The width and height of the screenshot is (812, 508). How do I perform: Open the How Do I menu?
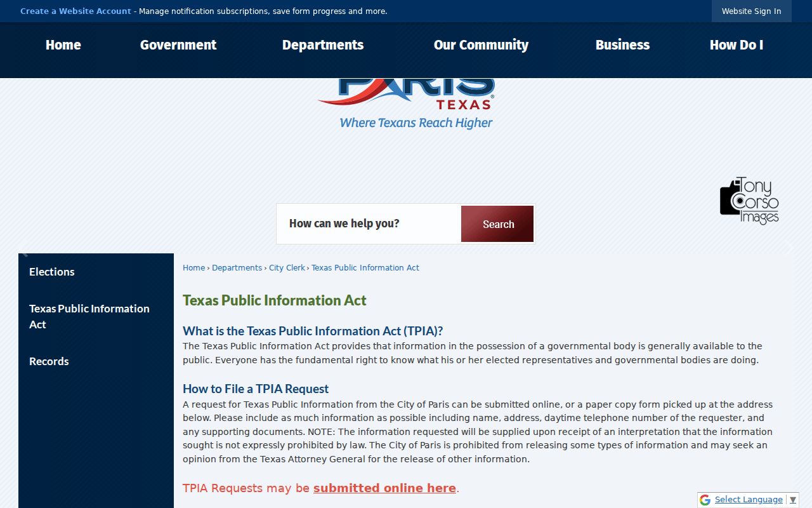click(x=737, y=45)
